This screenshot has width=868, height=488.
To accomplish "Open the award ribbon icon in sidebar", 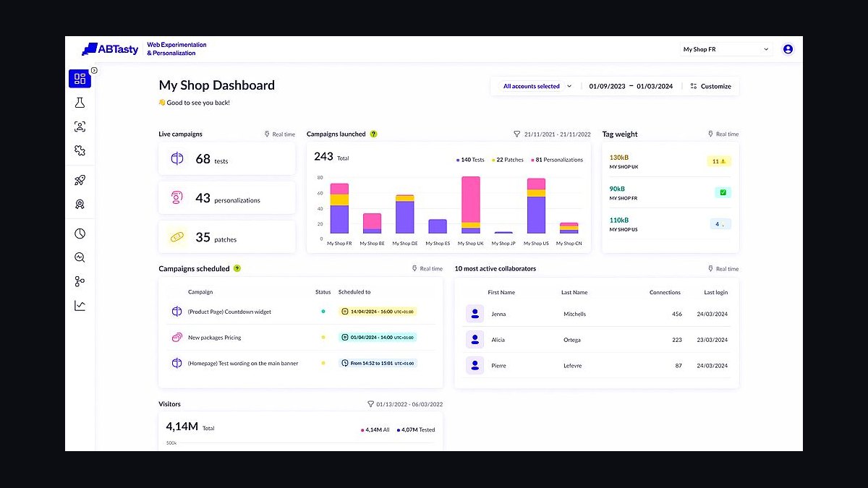I will 80,204.
